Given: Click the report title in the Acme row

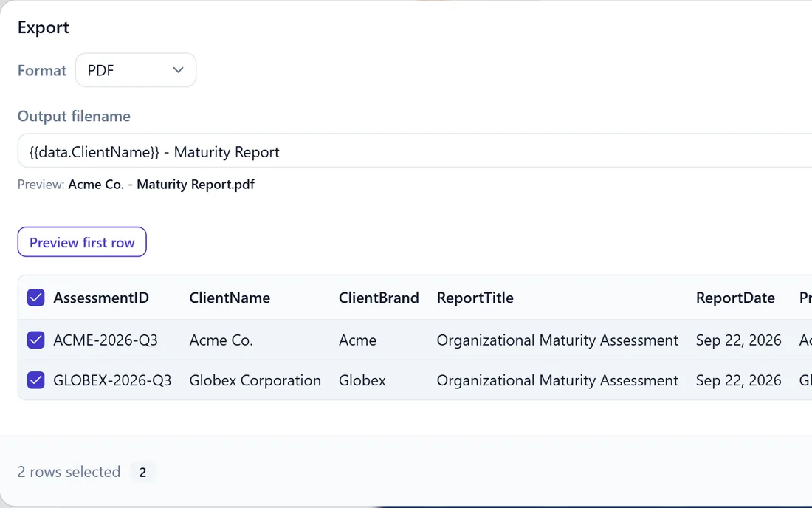Looking at the screenshot, I should (557, 340).
